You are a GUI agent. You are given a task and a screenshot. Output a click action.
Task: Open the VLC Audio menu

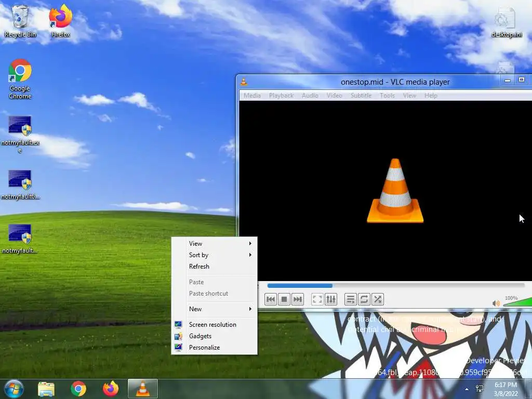(x=310, y=96)
